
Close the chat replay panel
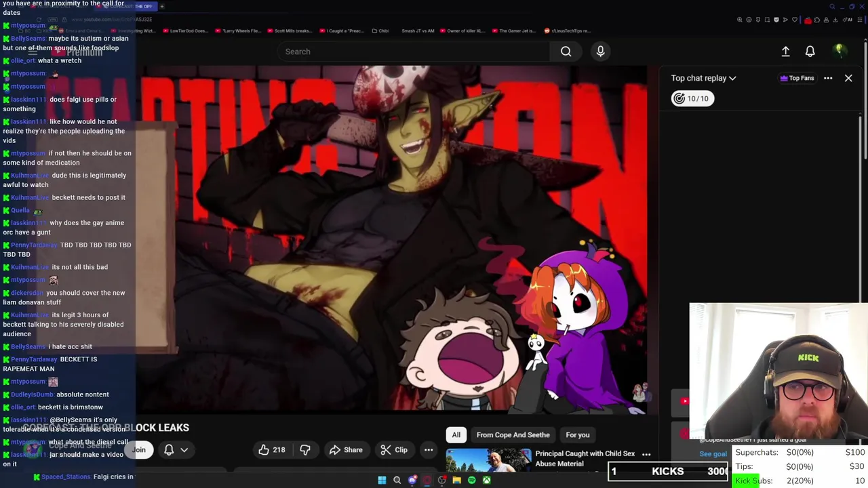click(x=848, y=78)
